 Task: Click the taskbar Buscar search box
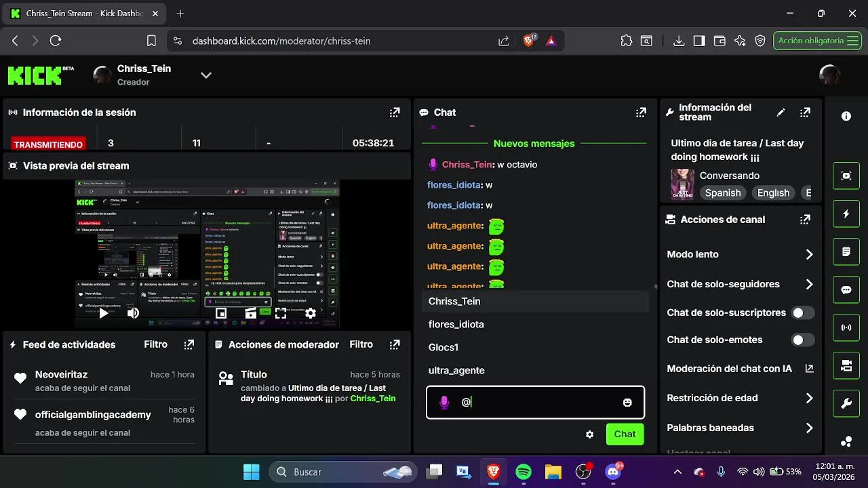[342, 472]
